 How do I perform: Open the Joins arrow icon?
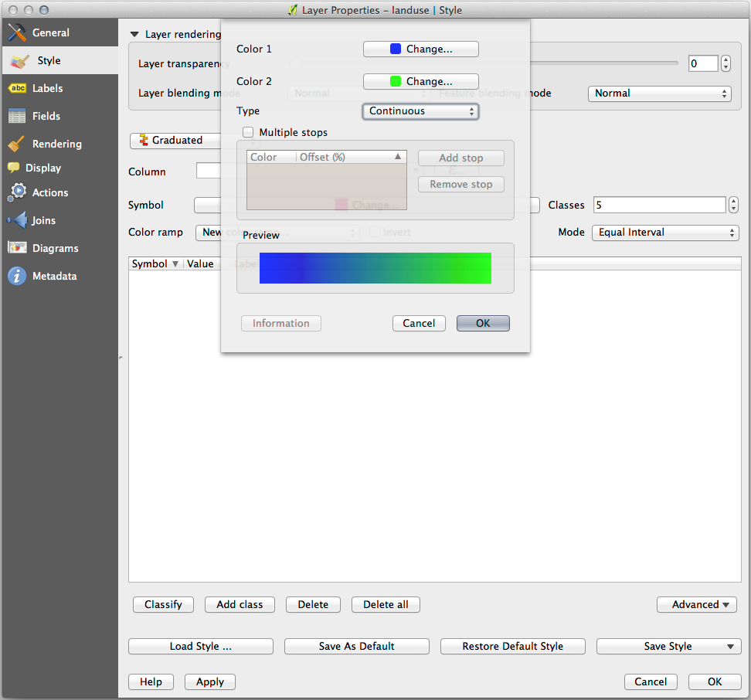[17, 220]
